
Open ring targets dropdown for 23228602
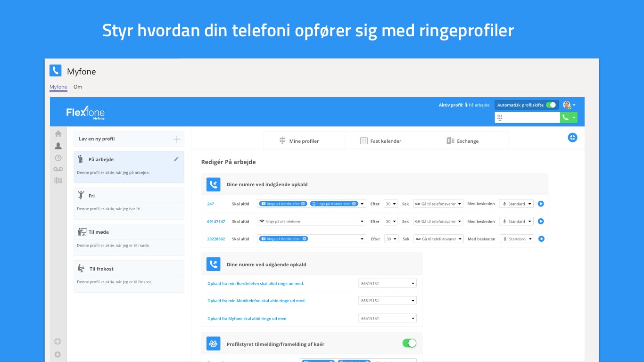click(363, 239)
